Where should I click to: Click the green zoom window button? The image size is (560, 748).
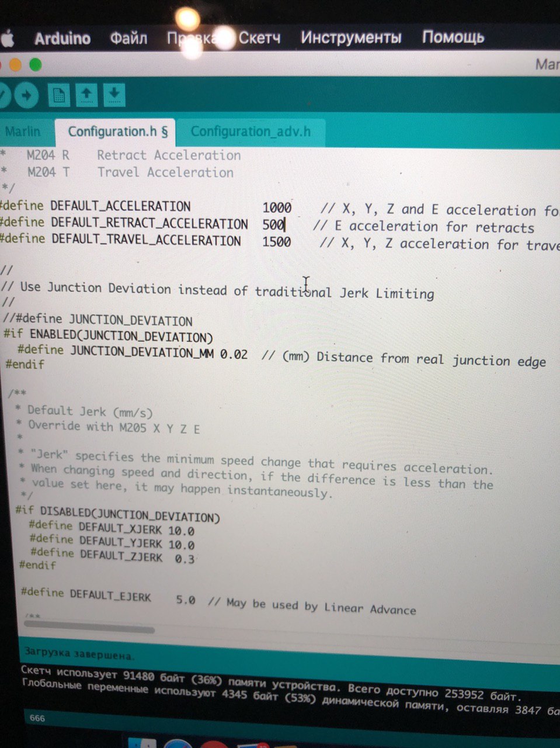pyautogui.click(x=36, y=64)
